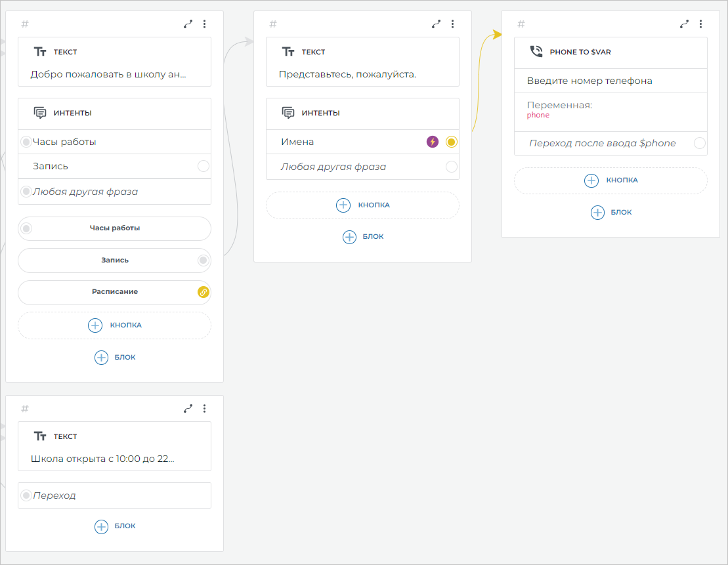Click the Интенты chat icon in welcome block
728x565 pixels.
40,113
